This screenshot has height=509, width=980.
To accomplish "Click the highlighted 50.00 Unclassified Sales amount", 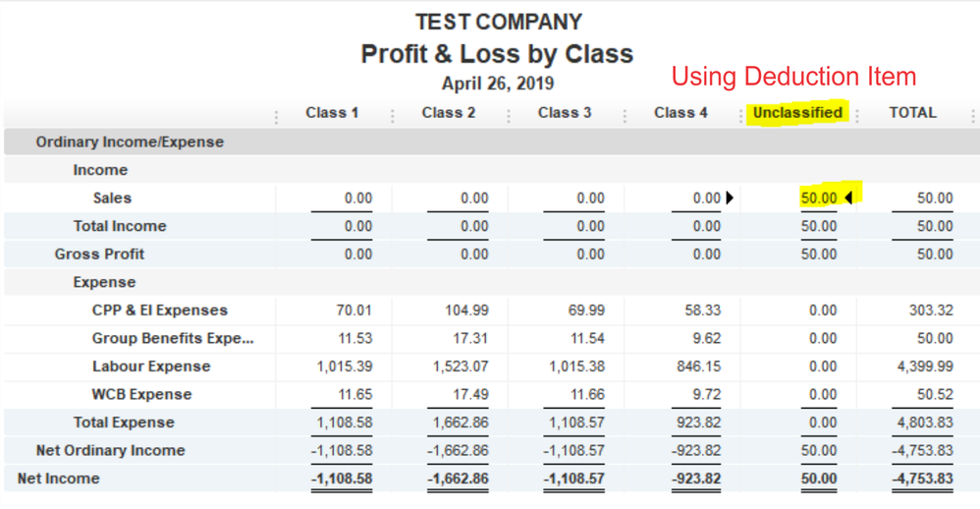I will point(819,198).
